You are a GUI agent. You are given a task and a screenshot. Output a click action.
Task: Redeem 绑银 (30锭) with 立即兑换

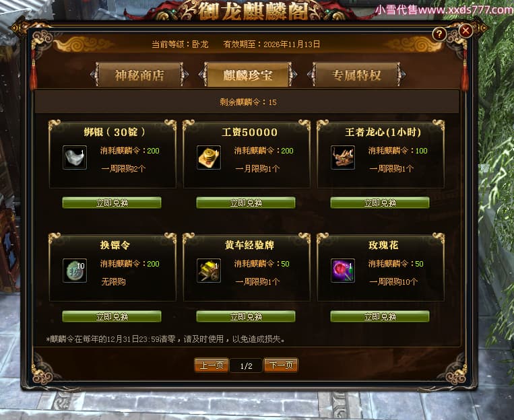[x=112, y=203]
